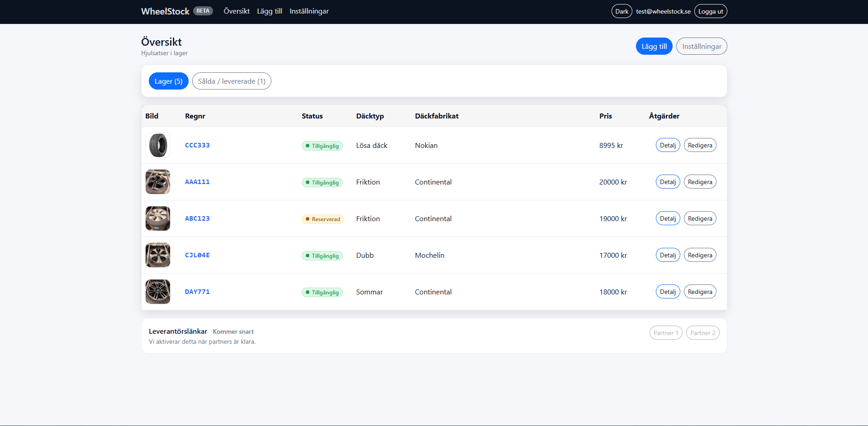Click Redigera for the CJL04E row

click(700, 255)
